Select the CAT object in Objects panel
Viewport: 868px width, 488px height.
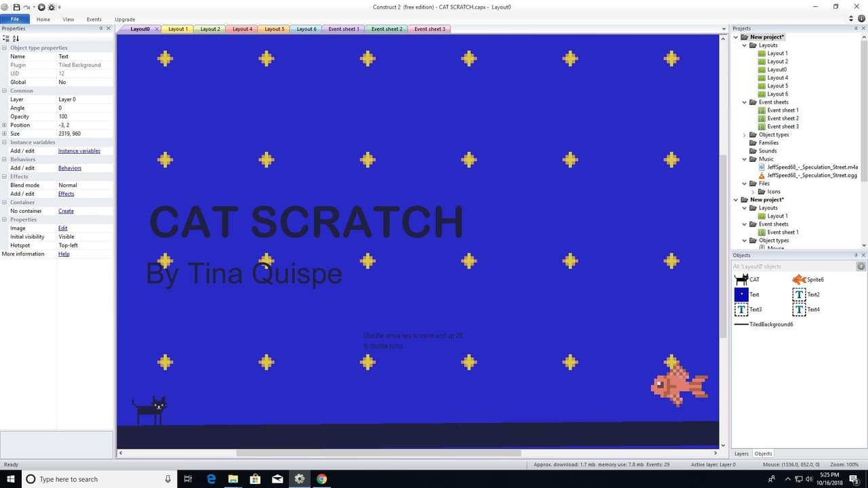coord(747,279)
